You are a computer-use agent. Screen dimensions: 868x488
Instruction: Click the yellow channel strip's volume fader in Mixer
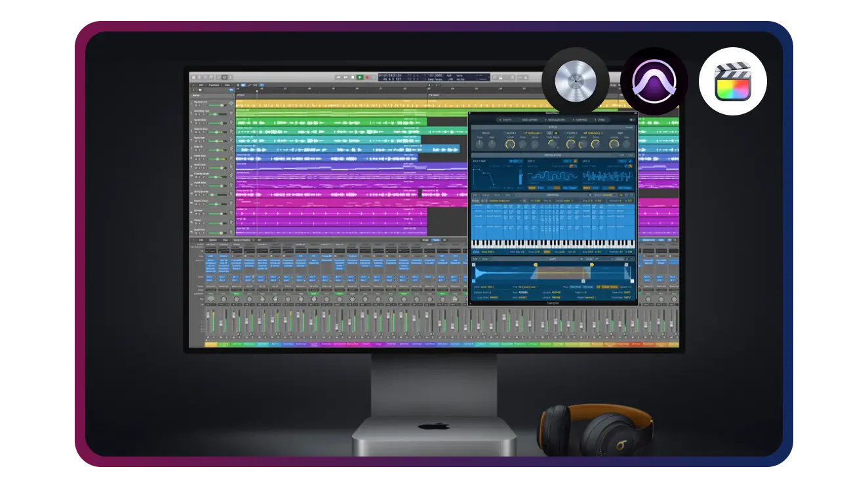coord(208,315)
